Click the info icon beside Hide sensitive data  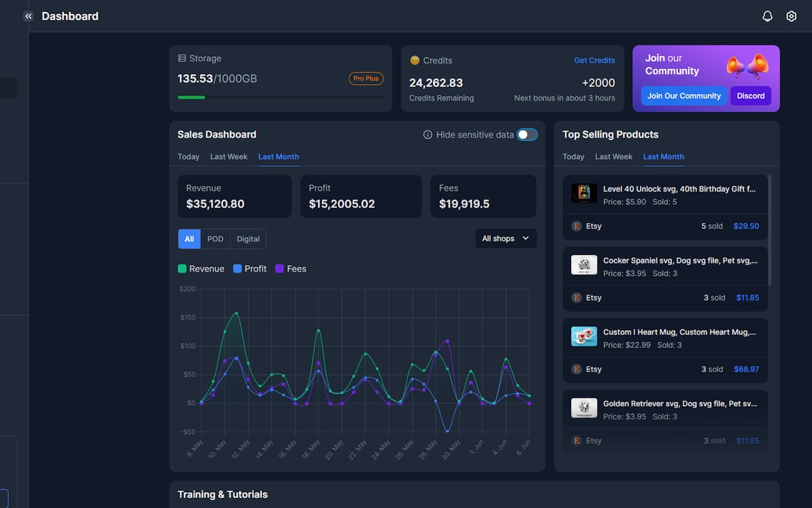tap(428, 134)
